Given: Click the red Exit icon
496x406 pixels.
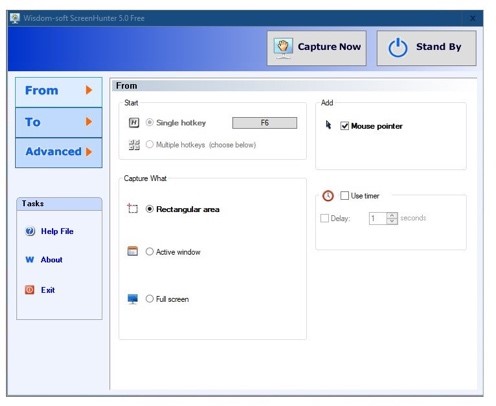Looking at the screenshot, I should click(30, 290).
